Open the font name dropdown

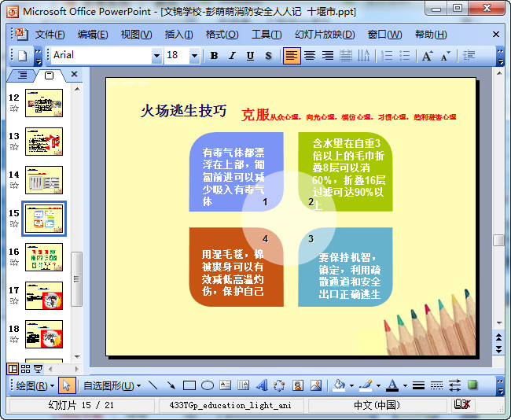[x=156, y=56]
